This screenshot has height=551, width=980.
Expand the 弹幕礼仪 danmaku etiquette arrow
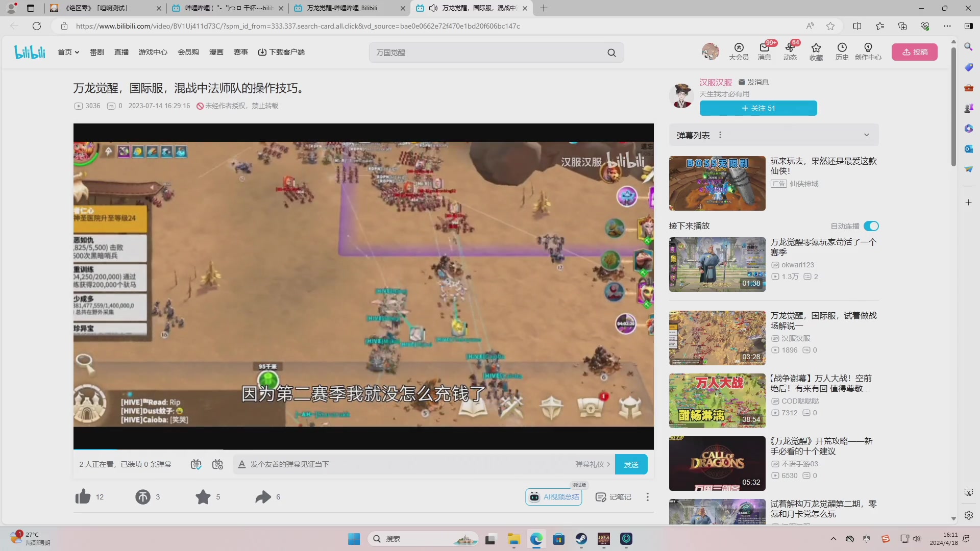pos(608,464)
